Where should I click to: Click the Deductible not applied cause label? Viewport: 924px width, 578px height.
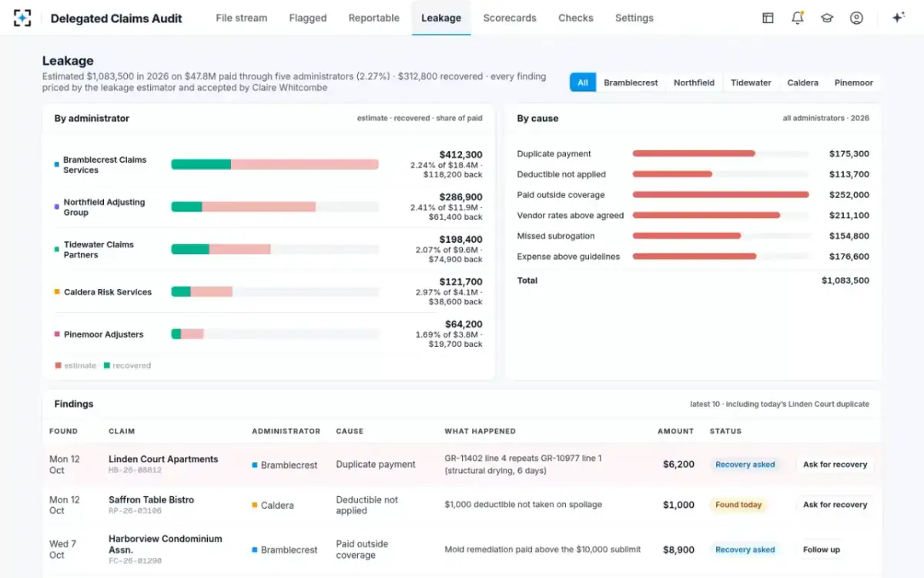pos(561,174)
